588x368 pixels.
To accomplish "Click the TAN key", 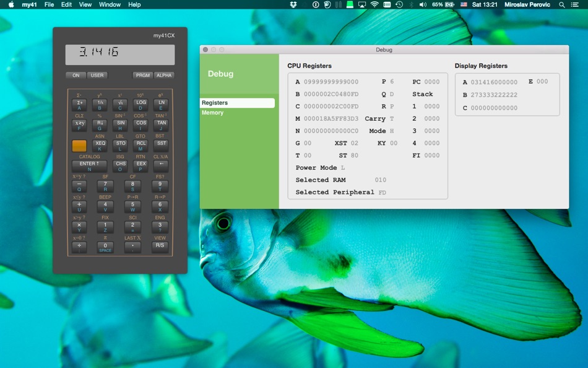I will pos(162,125).
